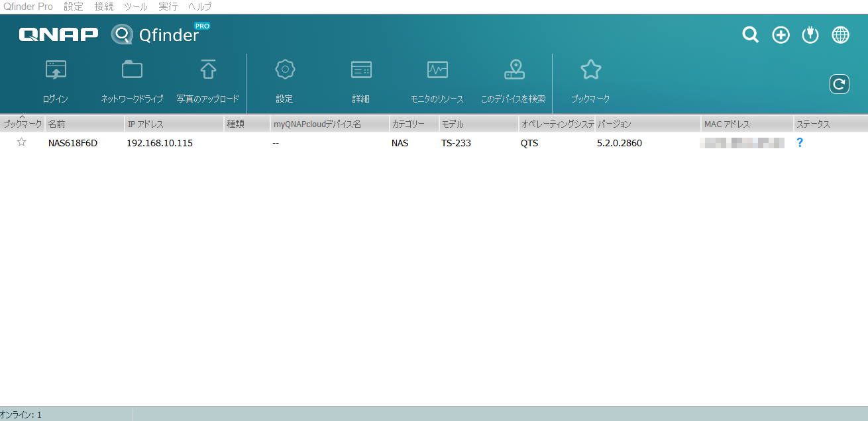Sort by the ステータス column header
Viewport: 868px width, 421px height.
(831, 124)
